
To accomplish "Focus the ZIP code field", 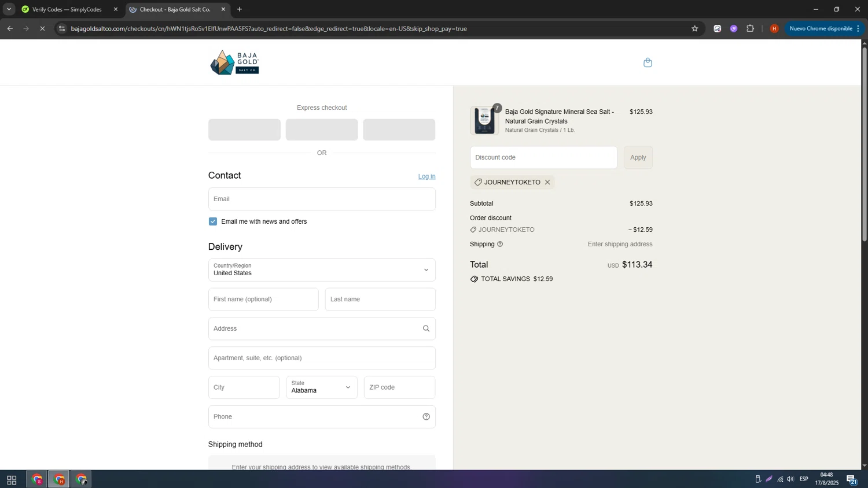I will click(x=399, y=387).
